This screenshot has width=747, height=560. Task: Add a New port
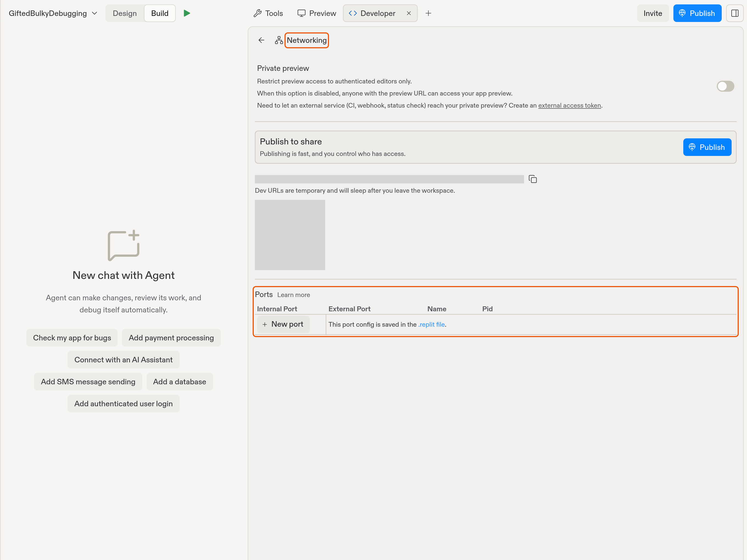[283, 324]
